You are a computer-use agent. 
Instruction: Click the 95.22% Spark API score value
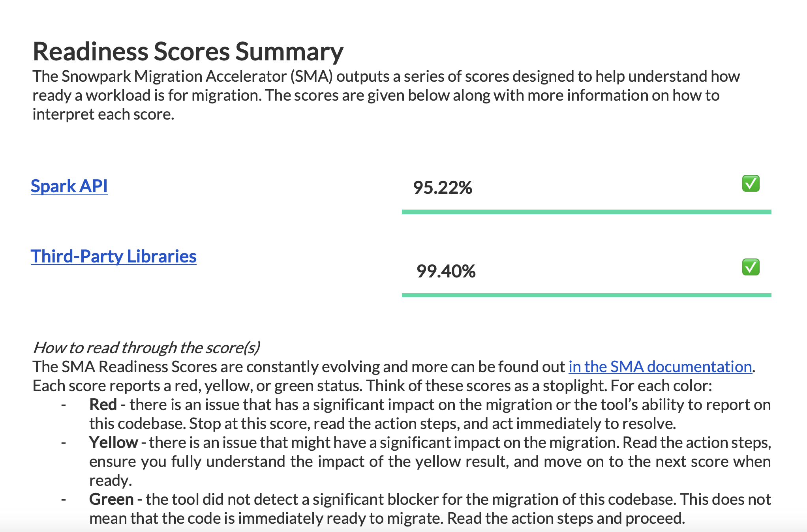pyautogui.click(x=443, y=187)
